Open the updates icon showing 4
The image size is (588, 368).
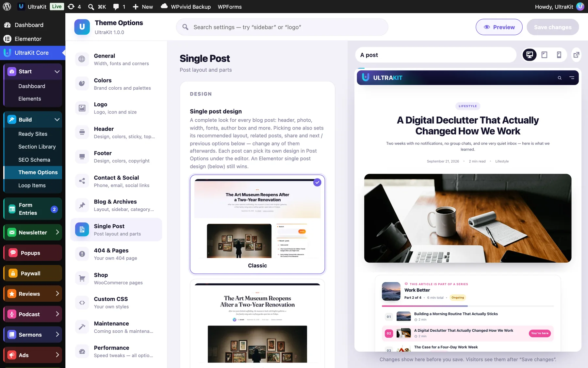[x=74, y=7]
